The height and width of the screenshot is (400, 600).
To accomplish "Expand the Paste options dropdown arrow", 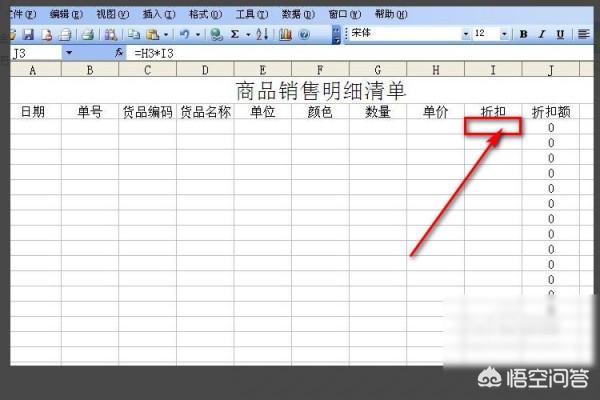I will [x=166, y=35].
